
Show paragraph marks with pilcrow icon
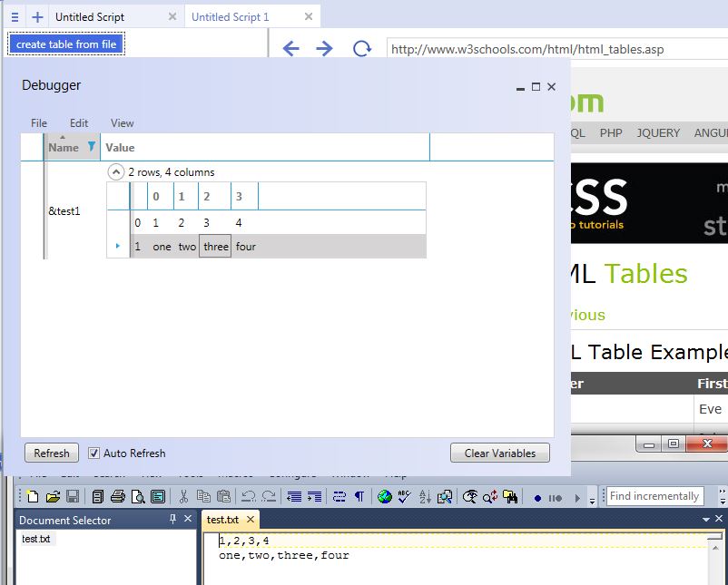pos(359,497)
